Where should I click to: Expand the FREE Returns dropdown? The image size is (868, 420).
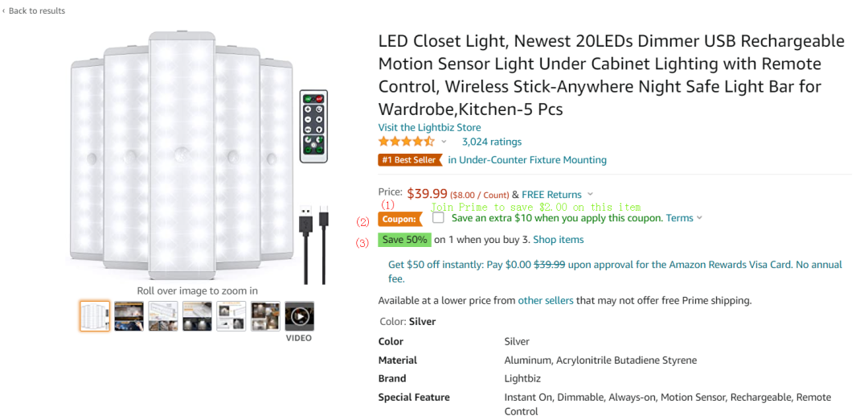click(x=590, y=194)
